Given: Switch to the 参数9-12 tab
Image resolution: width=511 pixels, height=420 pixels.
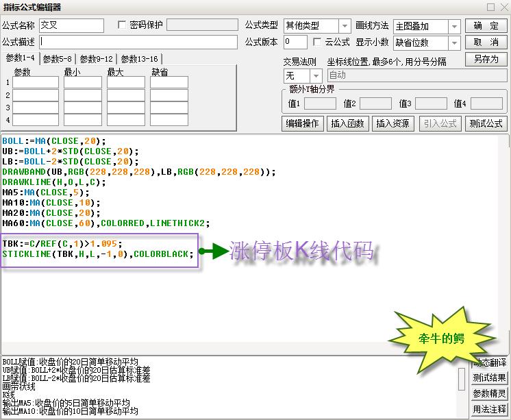Looking at the screenshot, I should [x=97, y=59].
